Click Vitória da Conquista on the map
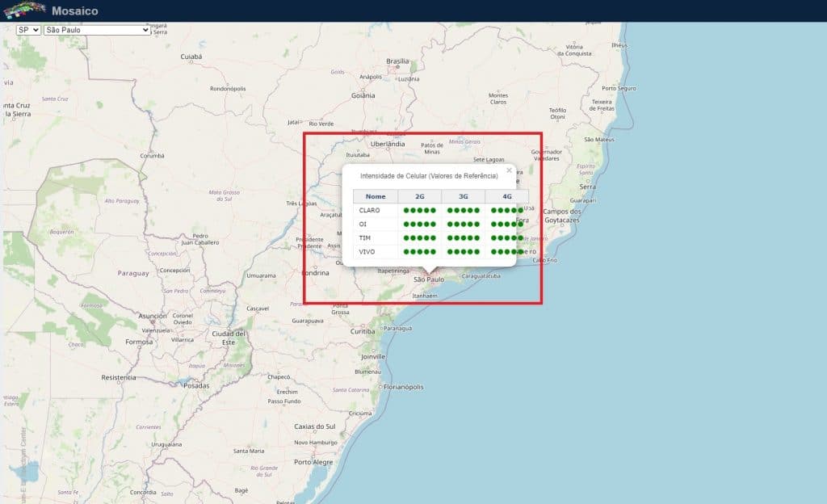 (574, 50)
